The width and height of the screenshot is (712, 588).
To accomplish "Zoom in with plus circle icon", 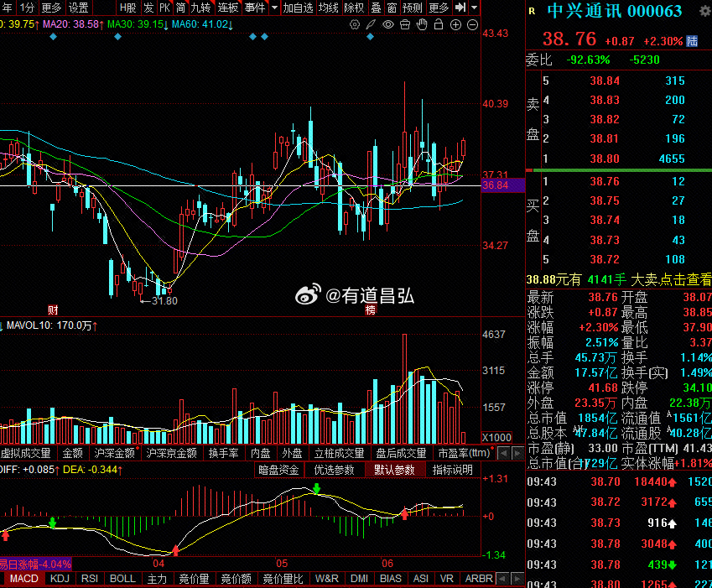I will [455, 24].
